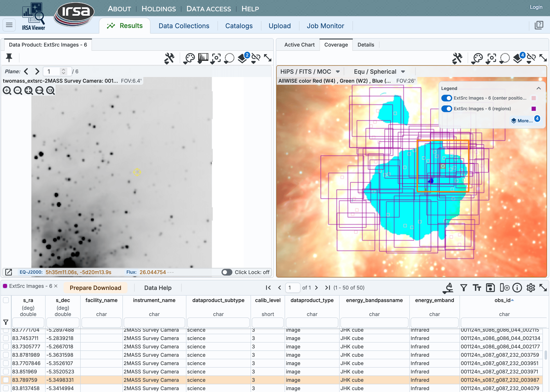Viewport: 550px width, 392px height.
Task: Open table options gear
Action: (x=531, y=288)
